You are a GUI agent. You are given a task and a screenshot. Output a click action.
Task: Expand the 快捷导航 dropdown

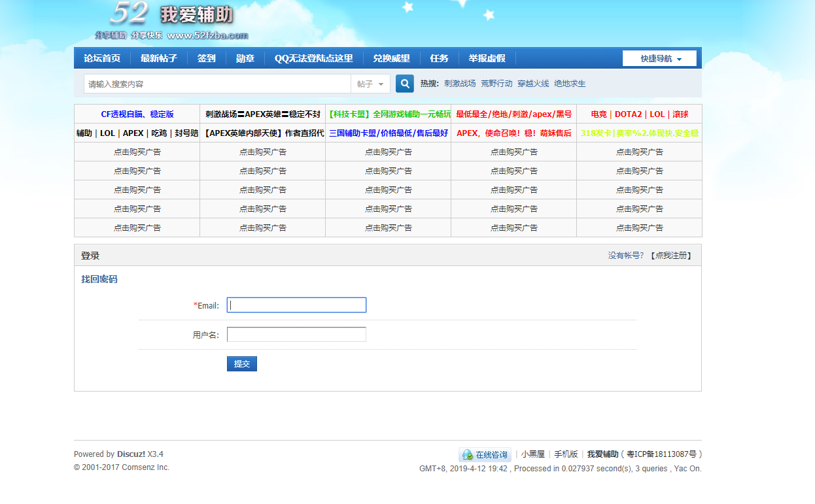(659, 59)
